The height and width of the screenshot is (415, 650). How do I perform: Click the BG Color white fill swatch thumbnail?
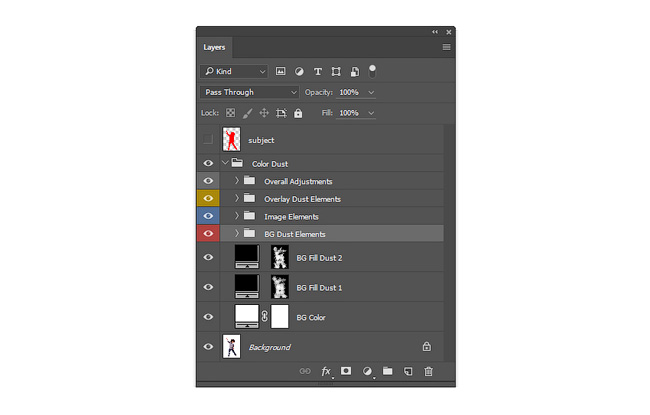[247, 316]
